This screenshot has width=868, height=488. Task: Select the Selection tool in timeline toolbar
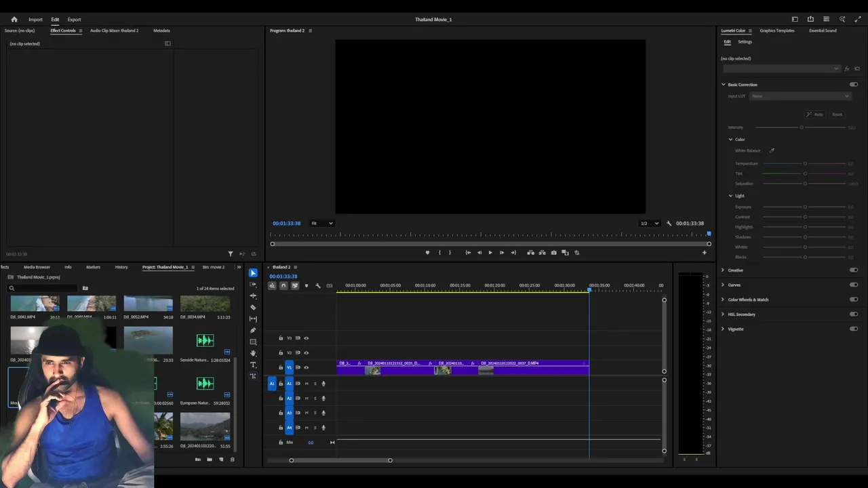coord(253,273)
